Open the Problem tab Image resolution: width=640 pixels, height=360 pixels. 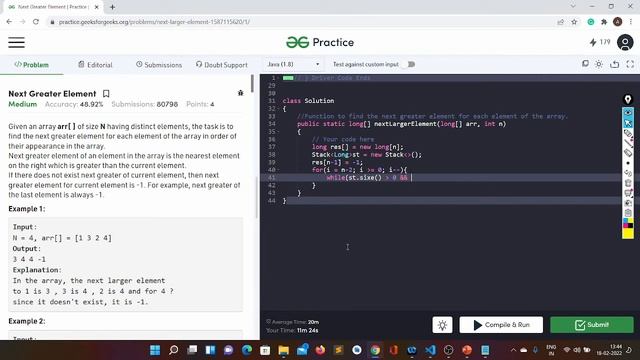pyautogui.click(x=31, y=64)
